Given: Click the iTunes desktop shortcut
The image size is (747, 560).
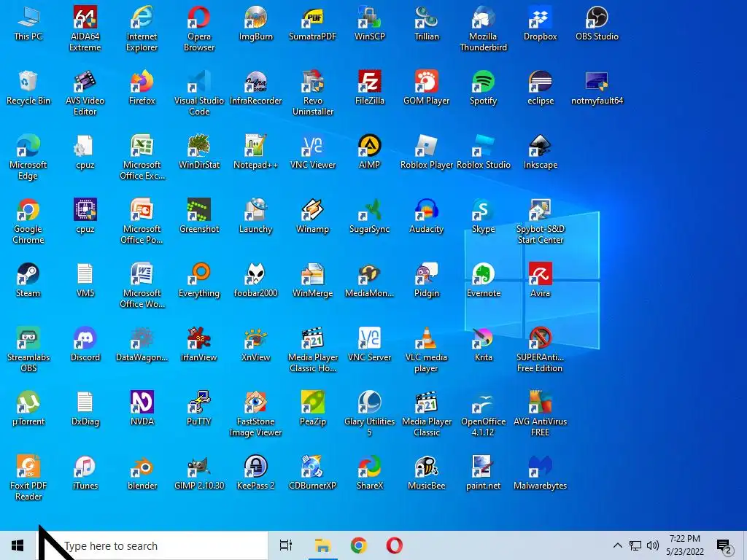Looking at the screenshot, I should [x=85, y=474].
